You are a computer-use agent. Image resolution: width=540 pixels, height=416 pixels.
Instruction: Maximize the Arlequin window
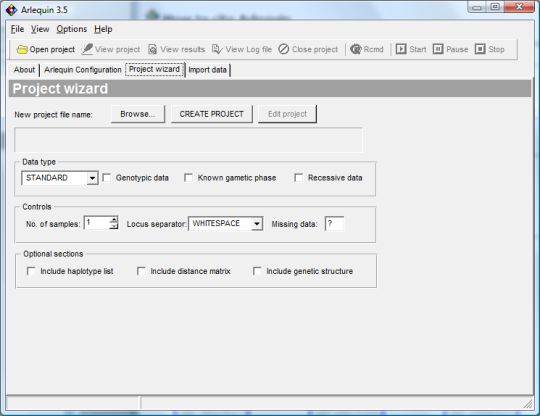495,7
